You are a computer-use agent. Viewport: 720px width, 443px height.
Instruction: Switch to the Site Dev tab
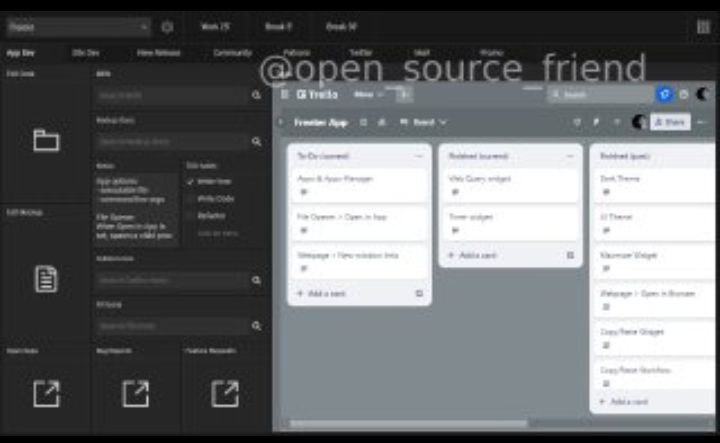pos(85,53)
